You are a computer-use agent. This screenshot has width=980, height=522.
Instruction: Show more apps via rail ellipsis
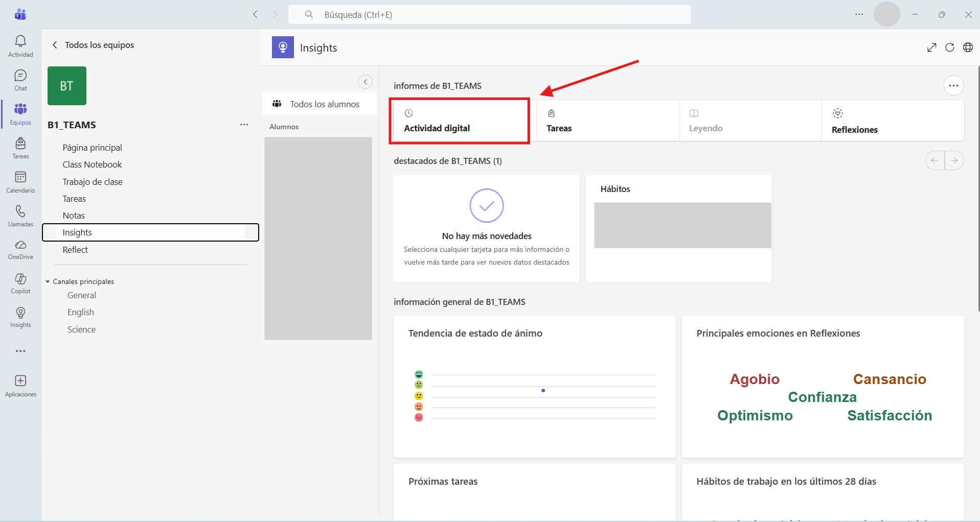tap(20, 351)
